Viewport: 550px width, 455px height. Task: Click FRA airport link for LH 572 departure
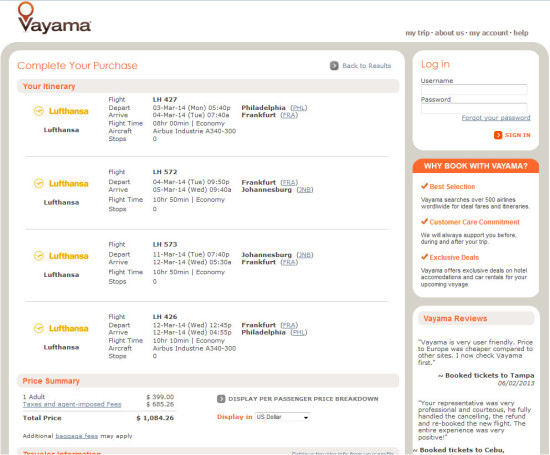coord(289,182)
